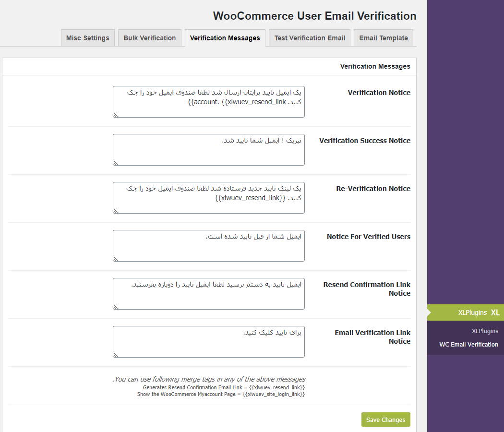The image size is (504, 432).
Task: Click the Save Changes button
Action: tap(386, 420)
